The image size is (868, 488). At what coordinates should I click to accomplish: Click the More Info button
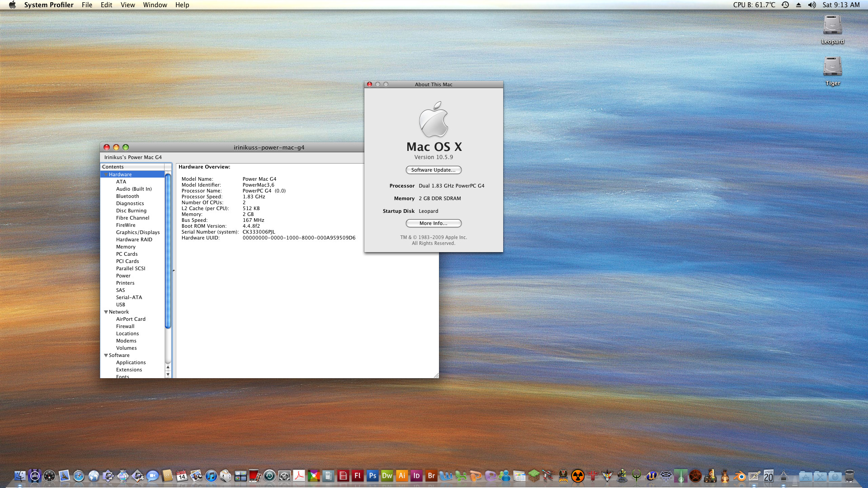pyautogui.click(x=433, y=223)
